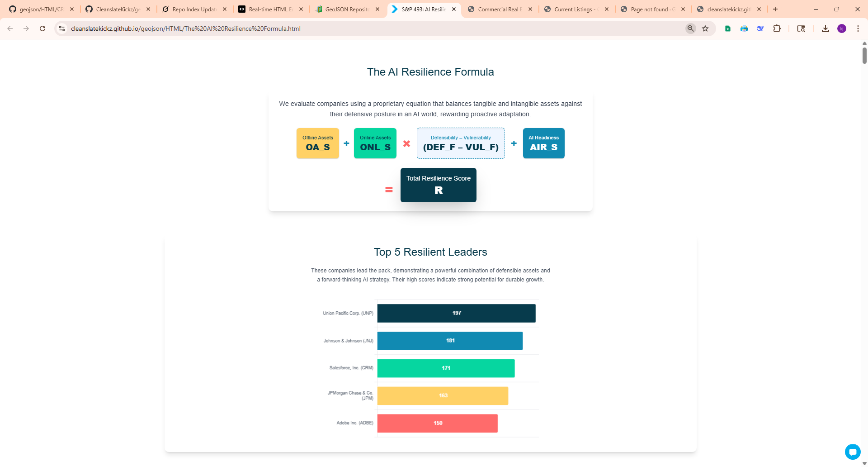This screenshot has height=467, width=868.
Task: View site information icon in address bar
Action: coord(62,29)
